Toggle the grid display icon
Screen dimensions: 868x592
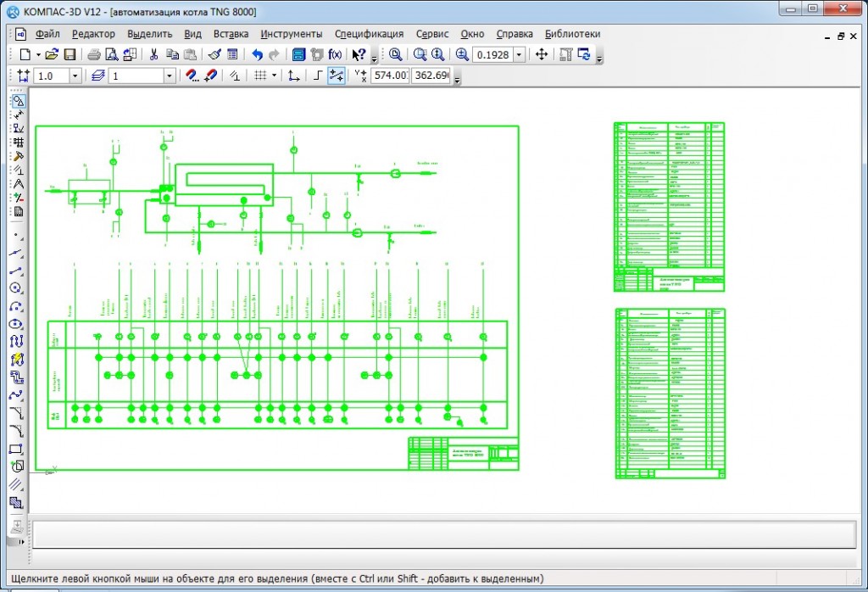[x=260, y=75]
